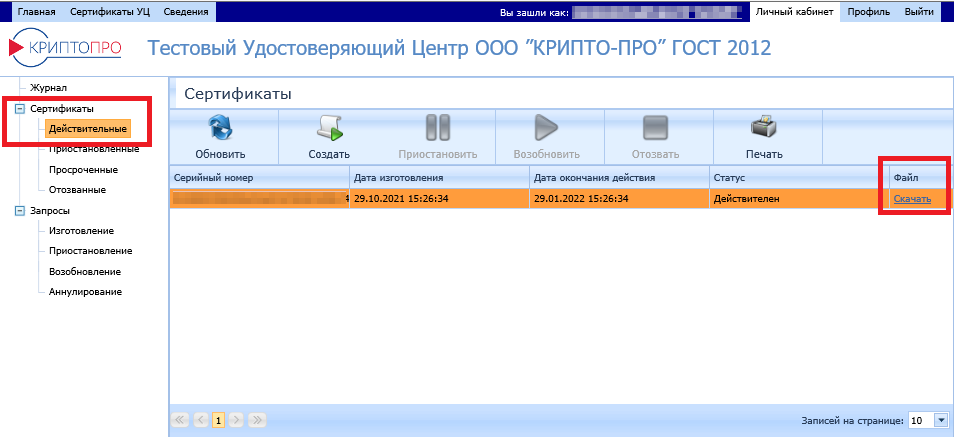Go to last page of records
The image size is (954, 437).
(257, 419)
